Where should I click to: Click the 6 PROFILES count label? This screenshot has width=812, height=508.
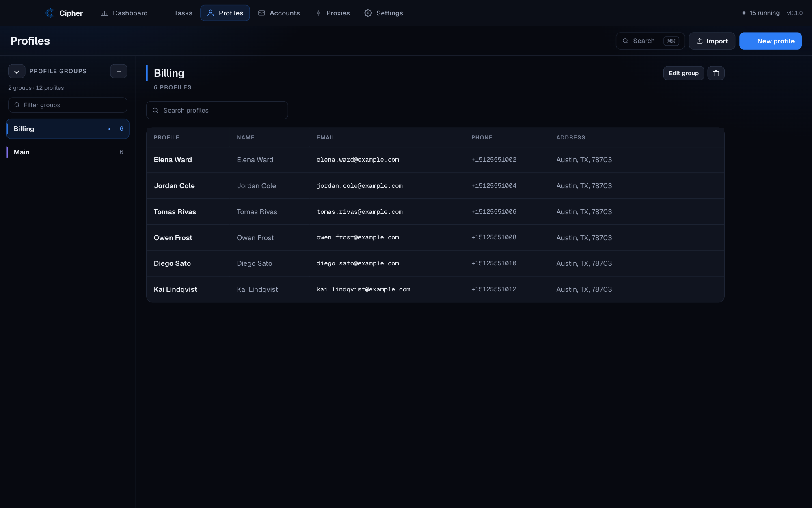173,87
